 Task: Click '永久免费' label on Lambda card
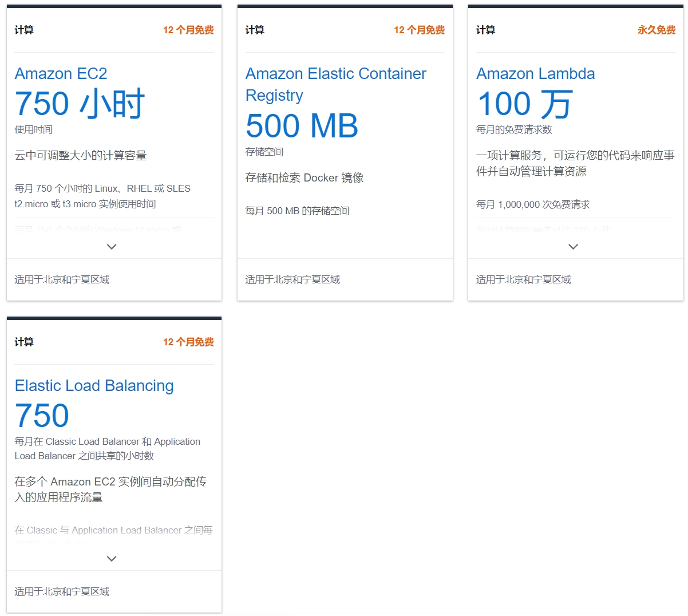coord(657,30)
